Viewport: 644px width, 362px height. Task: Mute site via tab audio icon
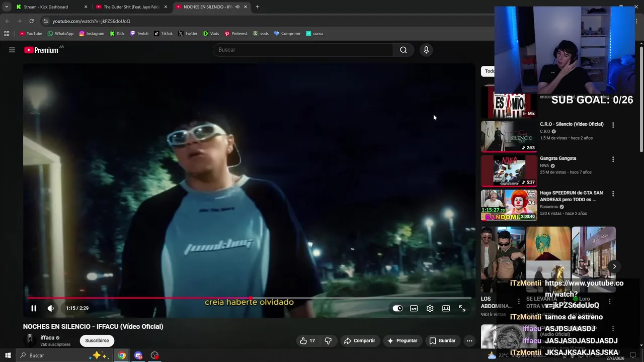click(237, 7)
